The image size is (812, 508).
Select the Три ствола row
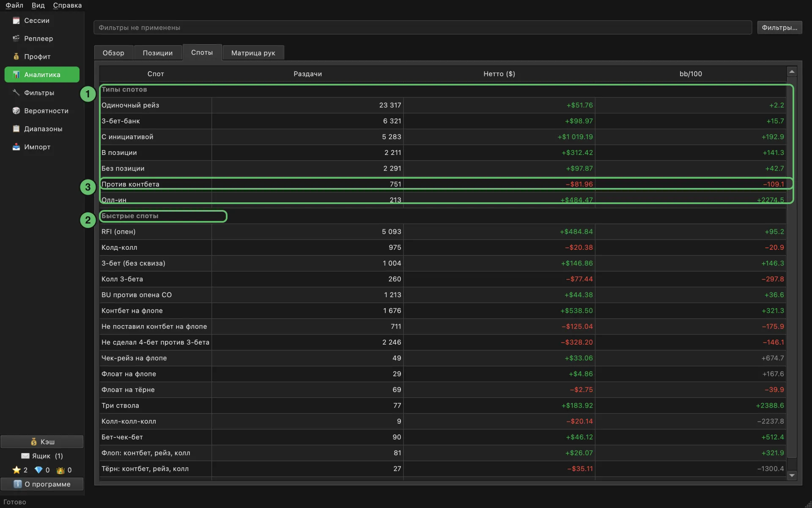coord(443,405)
